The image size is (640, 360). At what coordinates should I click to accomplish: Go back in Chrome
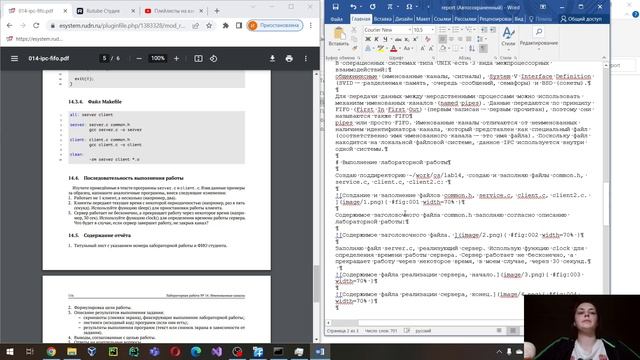[9, 25]
